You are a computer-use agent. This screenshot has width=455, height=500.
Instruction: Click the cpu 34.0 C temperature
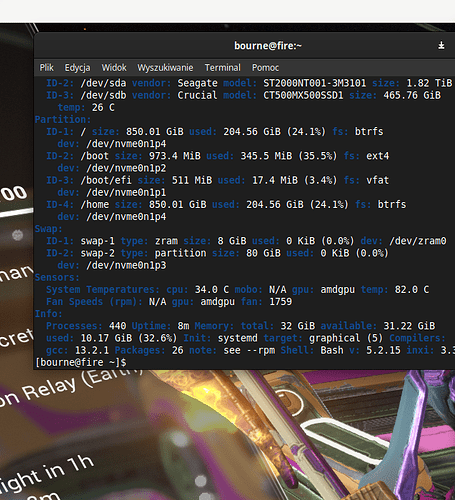(x=212, y=289)
